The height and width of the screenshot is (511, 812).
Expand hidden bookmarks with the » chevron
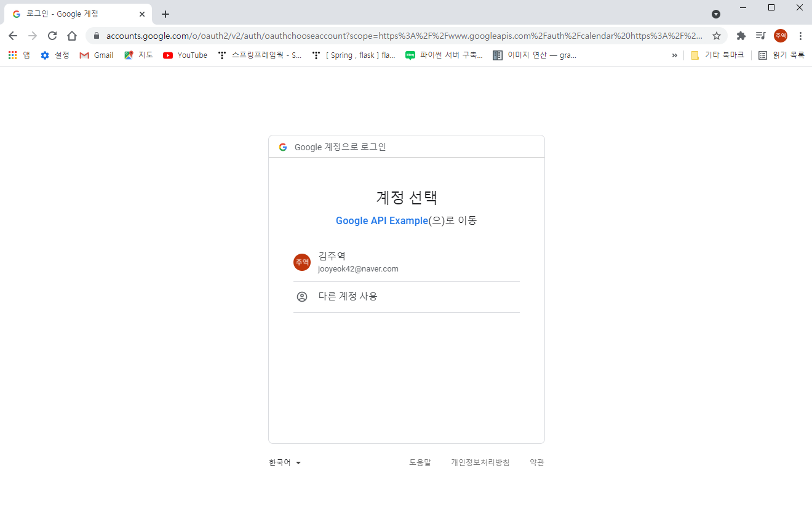[675, 55]
